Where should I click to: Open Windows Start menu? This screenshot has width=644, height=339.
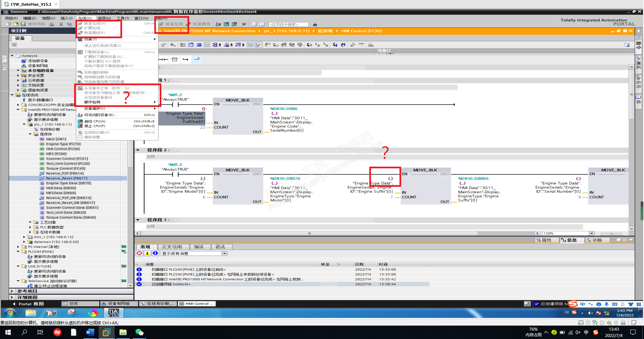pos(8,332)
